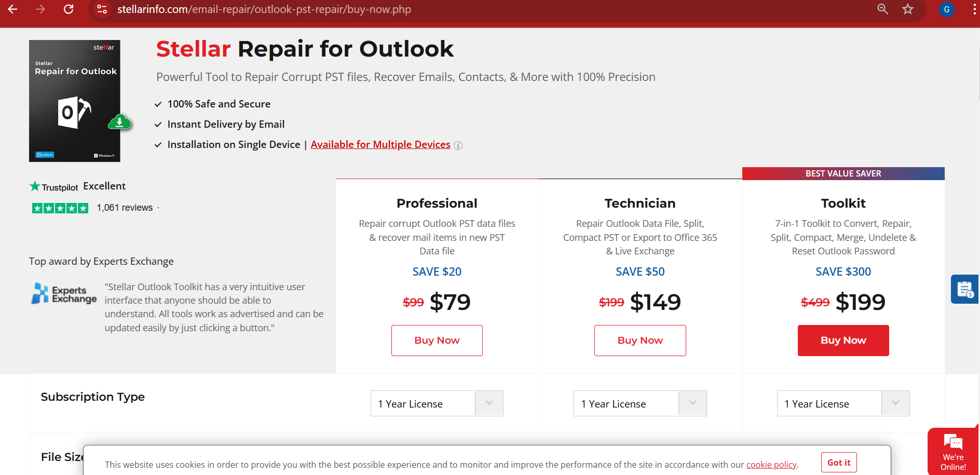
Task: Click the Stellar Repair for Outlook box image
Action: tap(75, 101)
